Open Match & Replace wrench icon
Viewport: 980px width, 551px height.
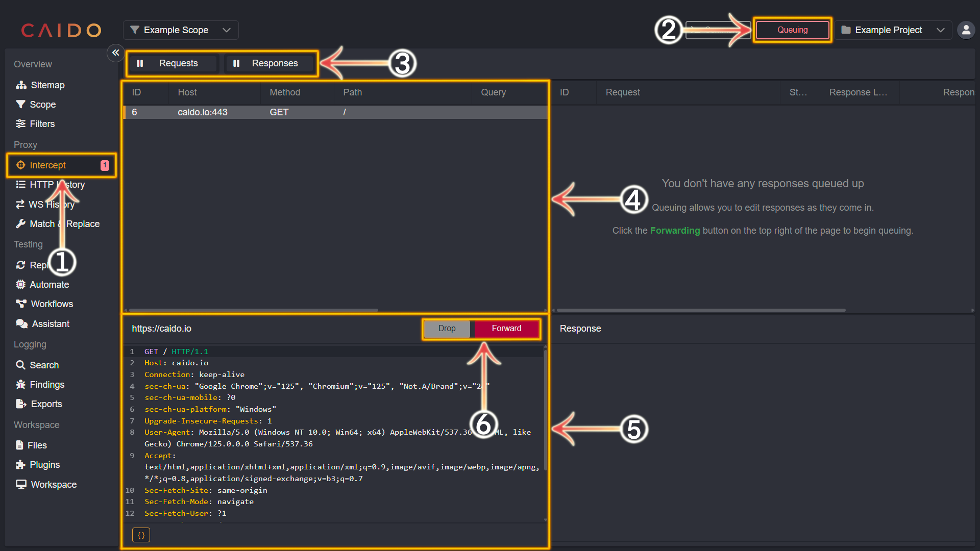(20, 224)
